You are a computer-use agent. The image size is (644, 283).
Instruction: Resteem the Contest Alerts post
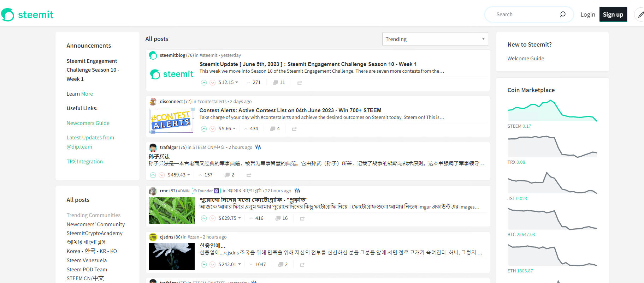pyautogui.click(x=294, y=129)
